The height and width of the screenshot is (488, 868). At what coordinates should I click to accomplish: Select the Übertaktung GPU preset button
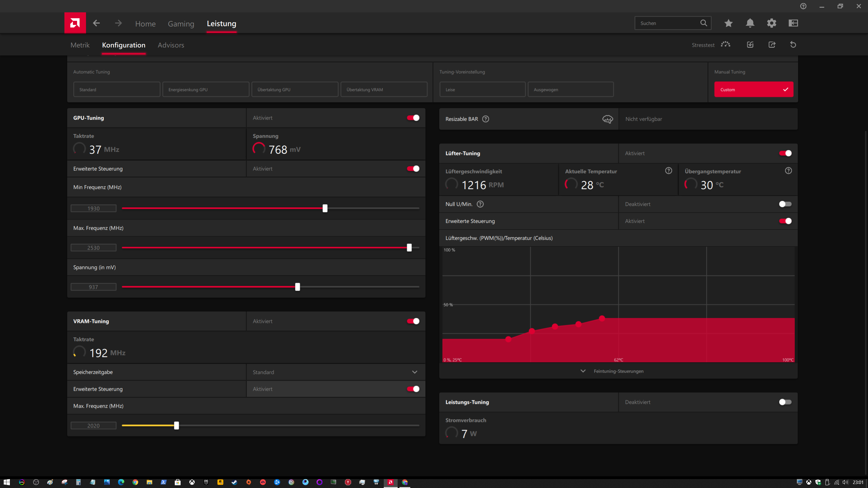click(294, 90)
